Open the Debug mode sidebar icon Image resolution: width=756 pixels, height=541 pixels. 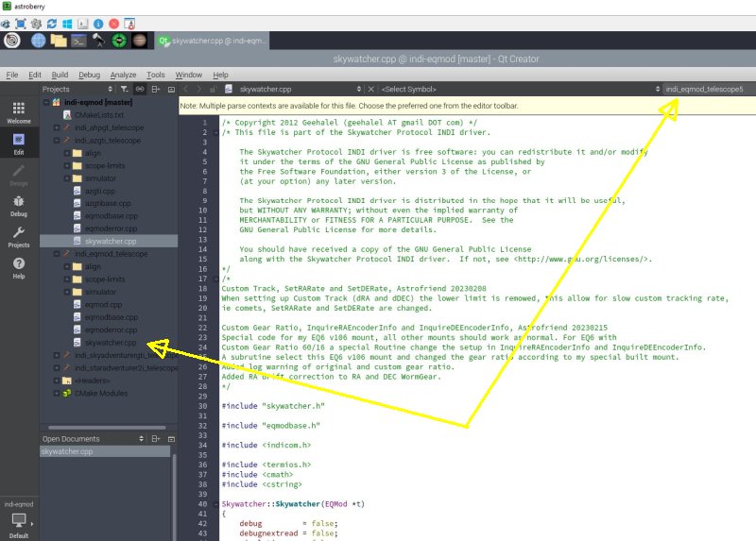pyautogui.click(x=19, y=206)
